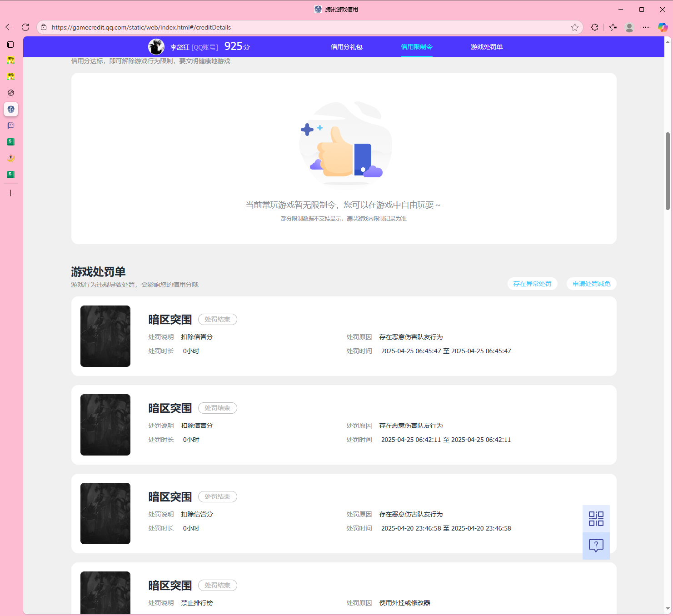The image size is (673, 616).
Task: Click the scrollbar up arrow
Action: (668, 42)
